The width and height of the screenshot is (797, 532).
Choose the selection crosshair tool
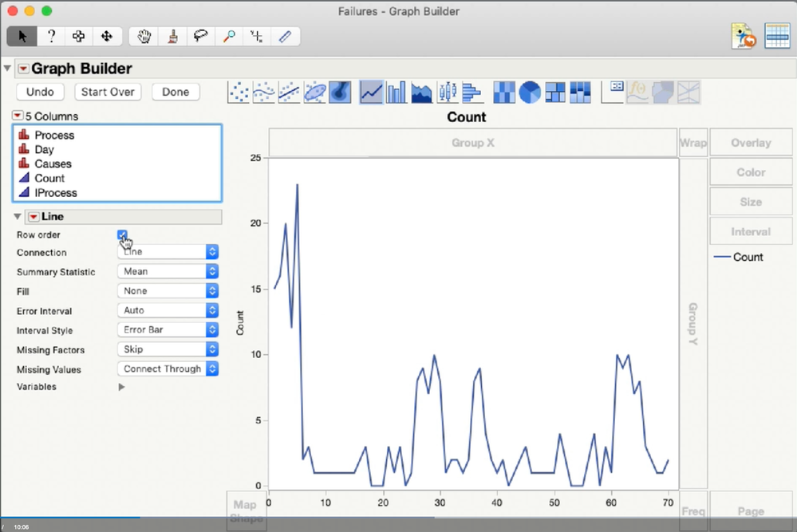click(79, 36)
